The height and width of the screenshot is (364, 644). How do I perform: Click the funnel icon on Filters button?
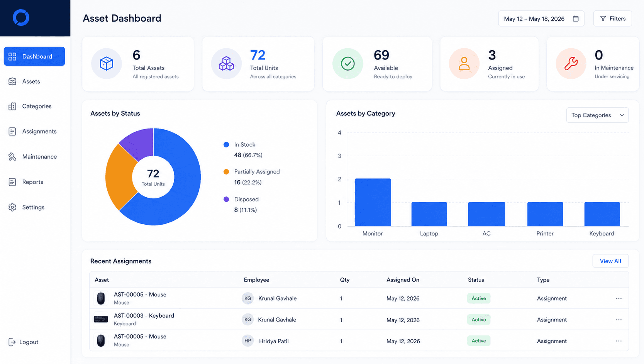[603, 19]
